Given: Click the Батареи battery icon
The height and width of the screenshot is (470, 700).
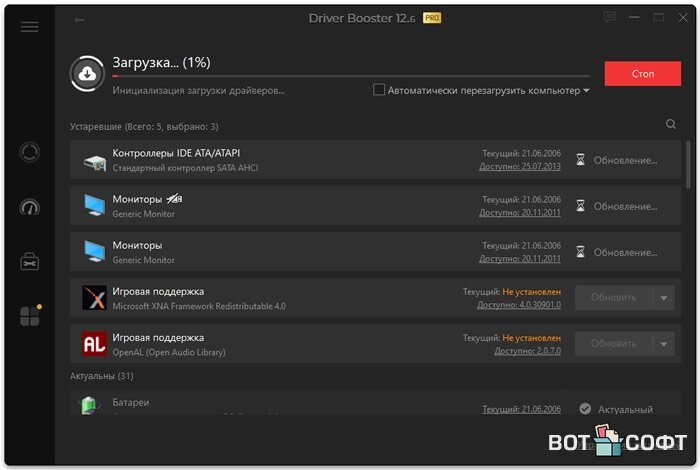Looking at the screenshot, I should click(x=89, y=405).
